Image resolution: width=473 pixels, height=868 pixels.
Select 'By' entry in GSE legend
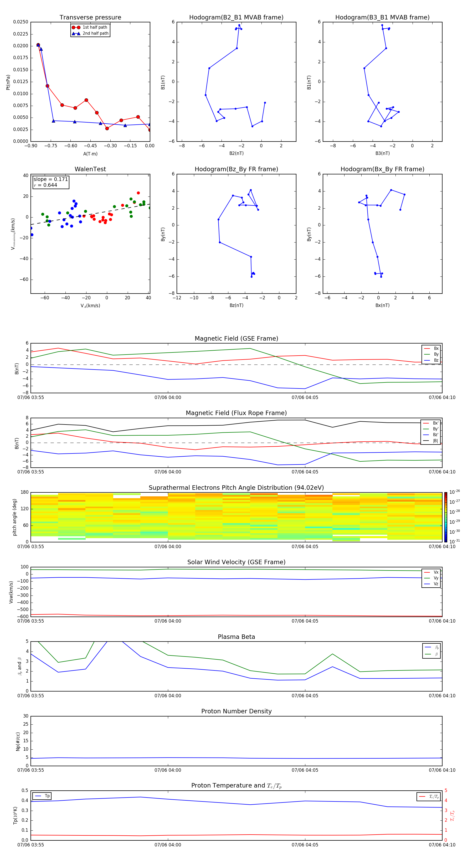point(431,355)
